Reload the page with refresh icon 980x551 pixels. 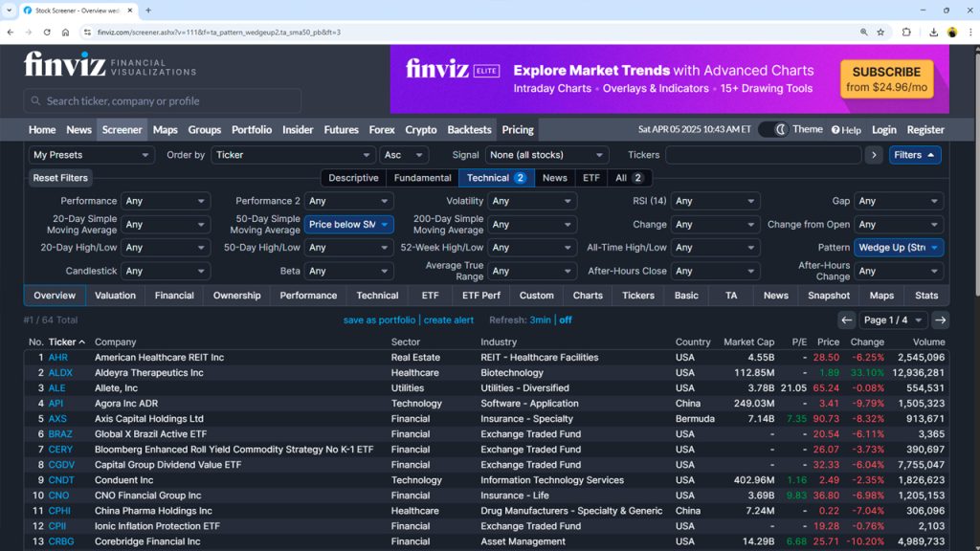(47, 33)
